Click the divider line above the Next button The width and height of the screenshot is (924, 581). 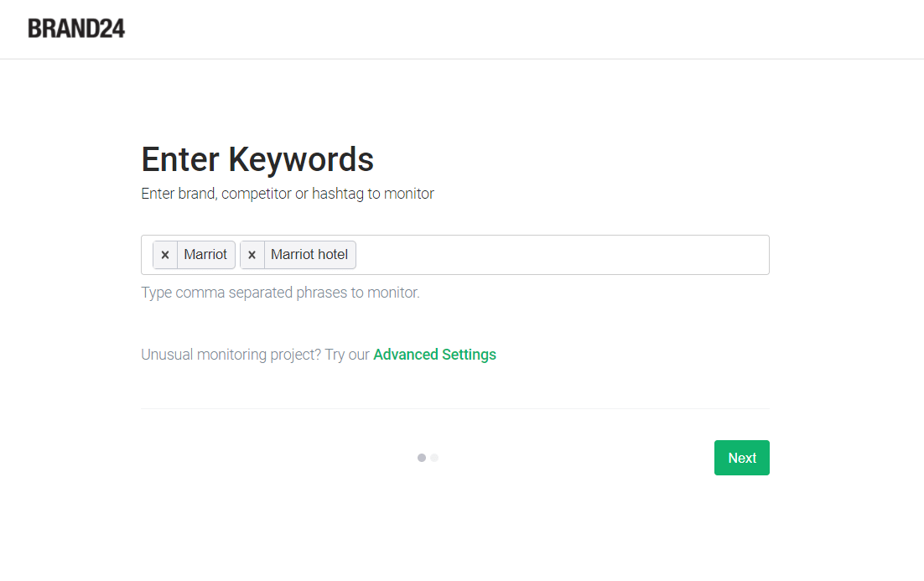coord(454,408)
